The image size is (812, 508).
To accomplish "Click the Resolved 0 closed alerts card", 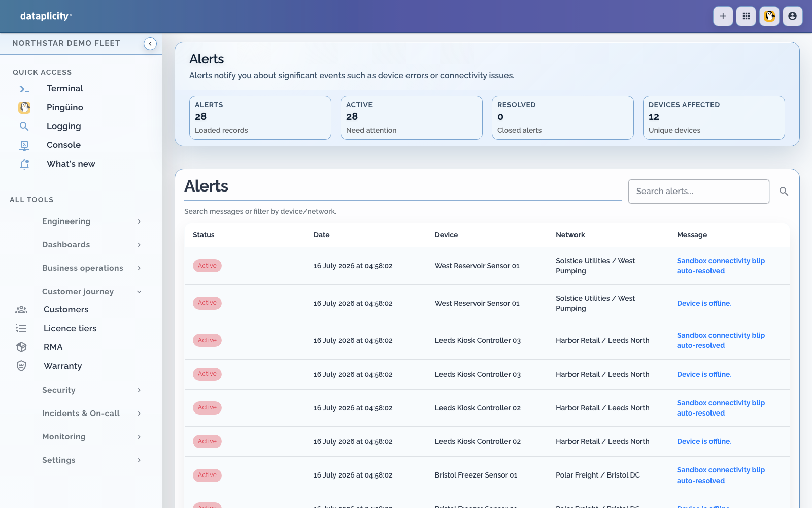I will tap(563, 118).
